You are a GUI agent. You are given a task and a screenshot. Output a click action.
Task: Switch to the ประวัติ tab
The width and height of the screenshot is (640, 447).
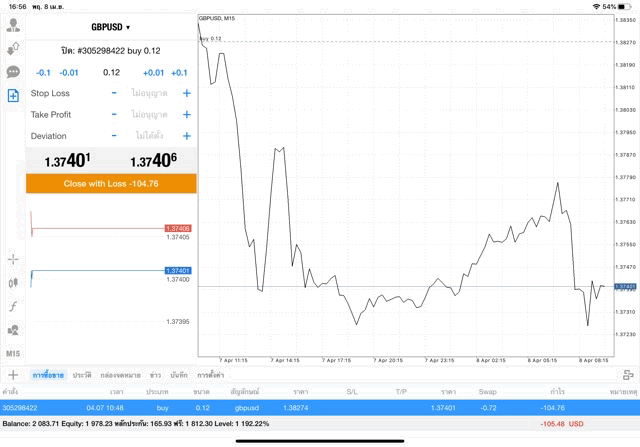click(82, 375)
